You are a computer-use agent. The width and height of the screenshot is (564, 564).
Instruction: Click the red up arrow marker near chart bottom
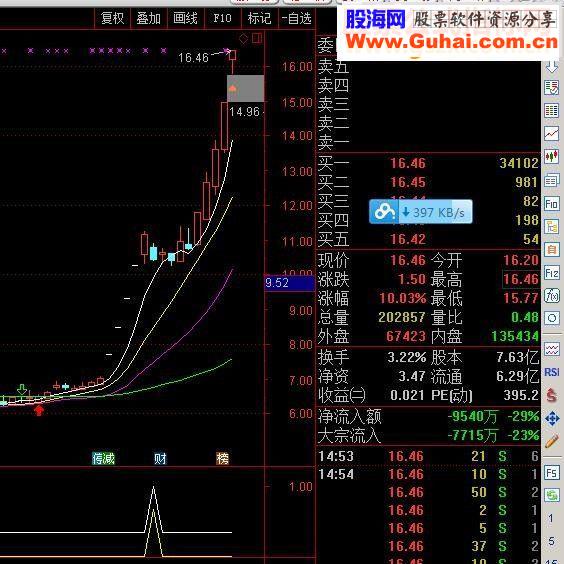(x=39, y=410)
